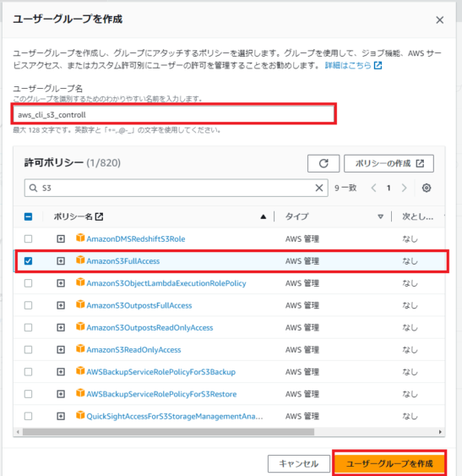
Task: Click the scrollbar right arrow
Action: (440, 432)
